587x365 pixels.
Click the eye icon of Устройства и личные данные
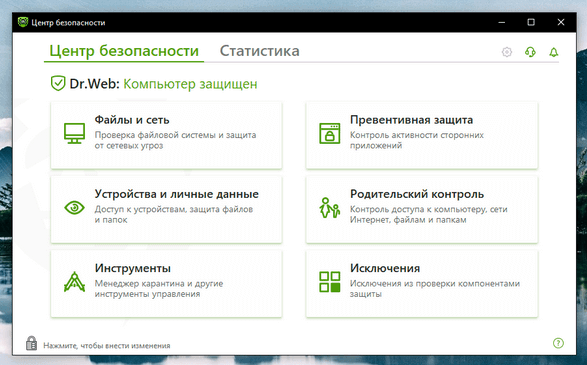[x=74, y=207]
